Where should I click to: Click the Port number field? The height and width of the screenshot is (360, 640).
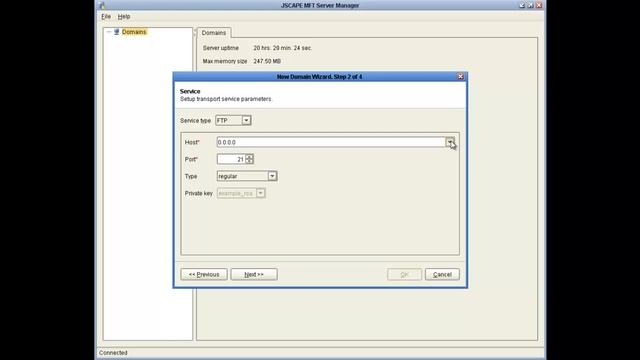[x=231, y=159]
